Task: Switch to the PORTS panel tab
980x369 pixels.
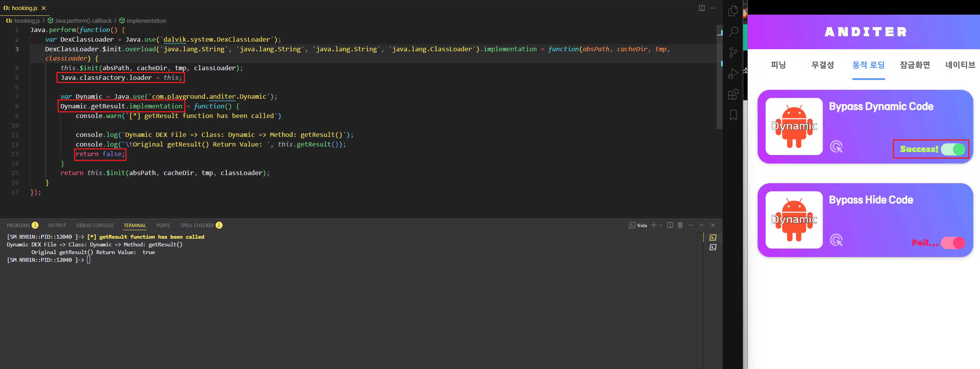Action: (163, 225)
